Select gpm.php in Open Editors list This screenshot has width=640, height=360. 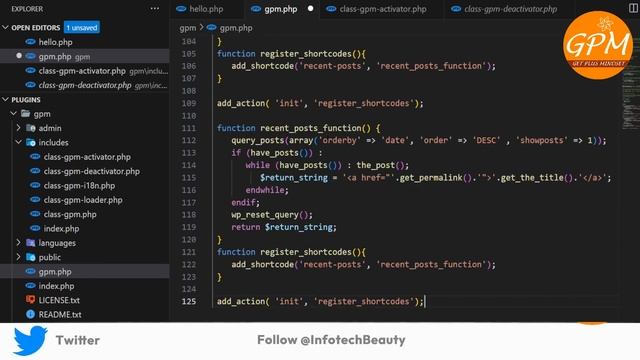click(84, 56)
